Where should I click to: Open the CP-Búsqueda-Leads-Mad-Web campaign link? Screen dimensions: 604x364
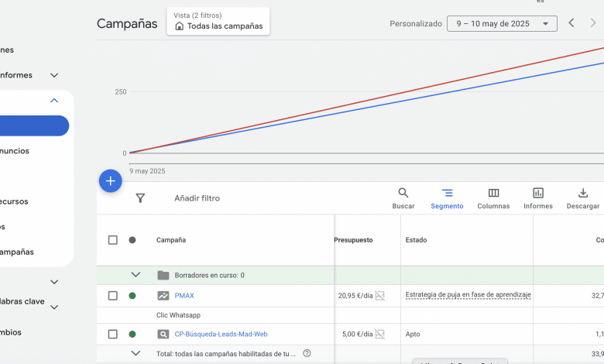221,335
